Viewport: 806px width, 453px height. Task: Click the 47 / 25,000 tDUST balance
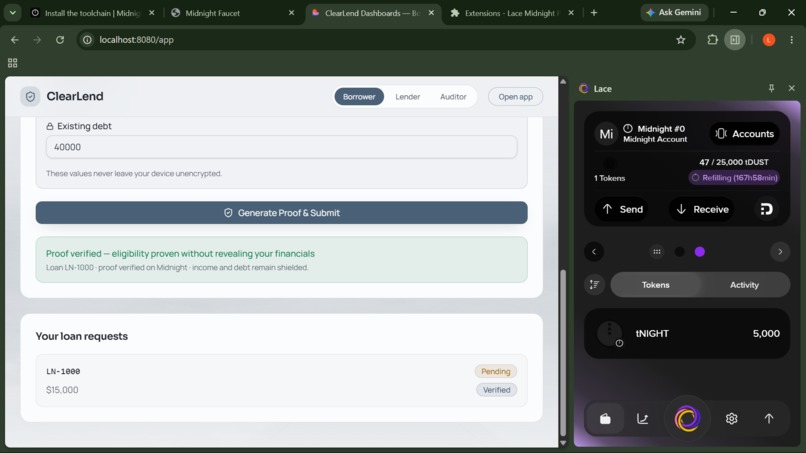click(x=734, y=162)
